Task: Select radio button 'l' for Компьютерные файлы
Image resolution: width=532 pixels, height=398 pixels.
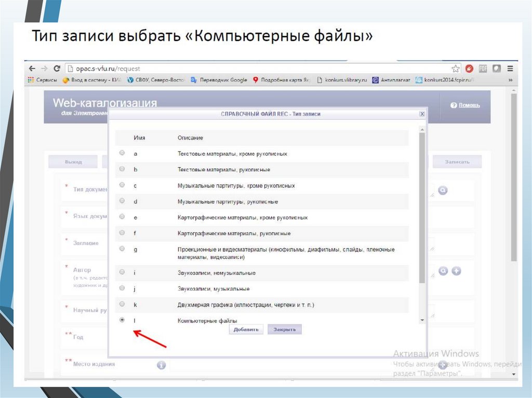Action: 122,320
